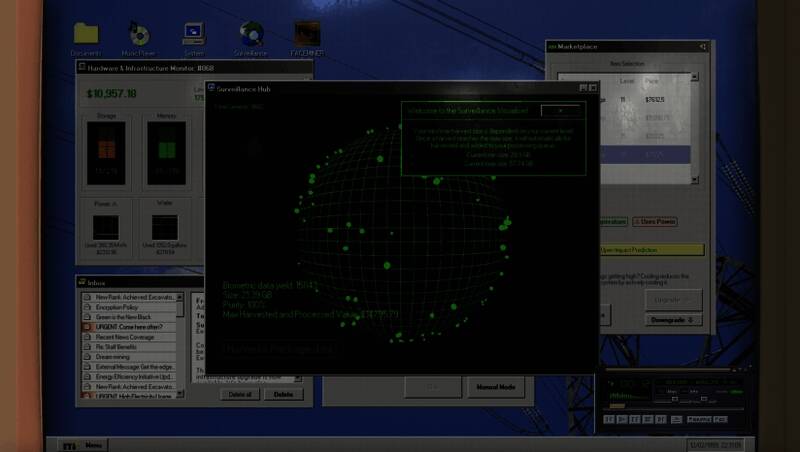Click the yellow Impact Prediction bar
Viewport: 800px width, 452px height.
650,249
